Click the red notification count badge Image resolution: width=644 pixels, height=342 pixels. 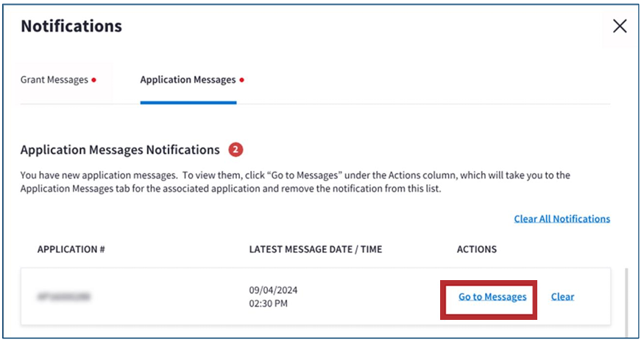click(x=236, y=150)
